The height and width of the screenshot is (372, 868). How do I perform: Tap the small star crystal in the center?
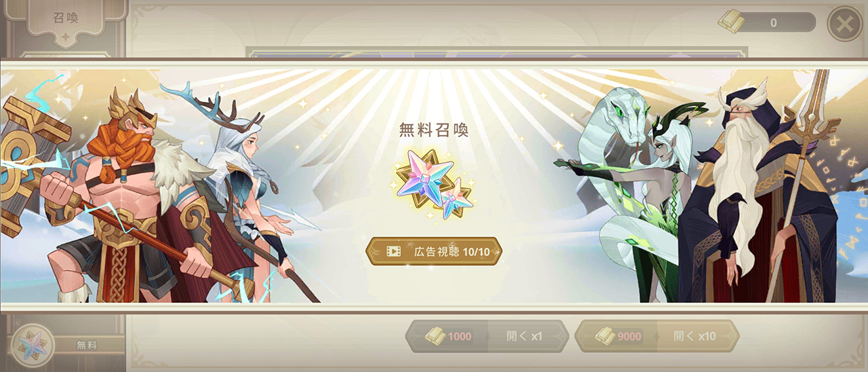point(456,199)
